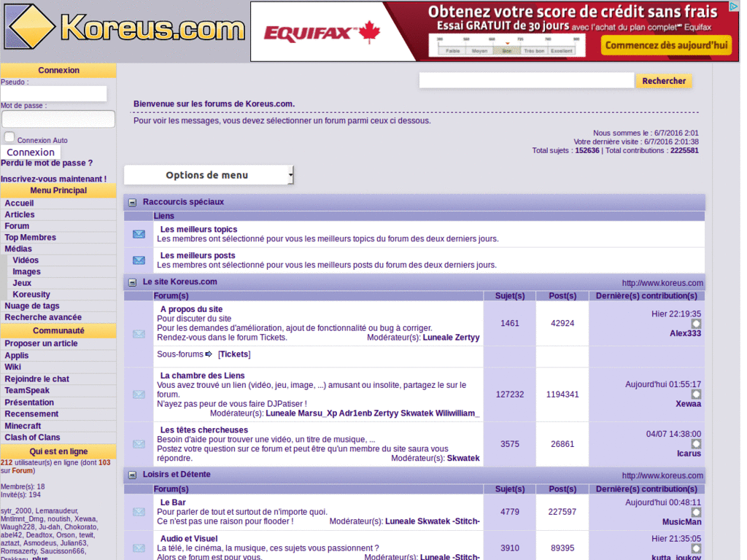Click the A propos du site forum icon
Screen dimensions: 747x560
coord(139,334)
